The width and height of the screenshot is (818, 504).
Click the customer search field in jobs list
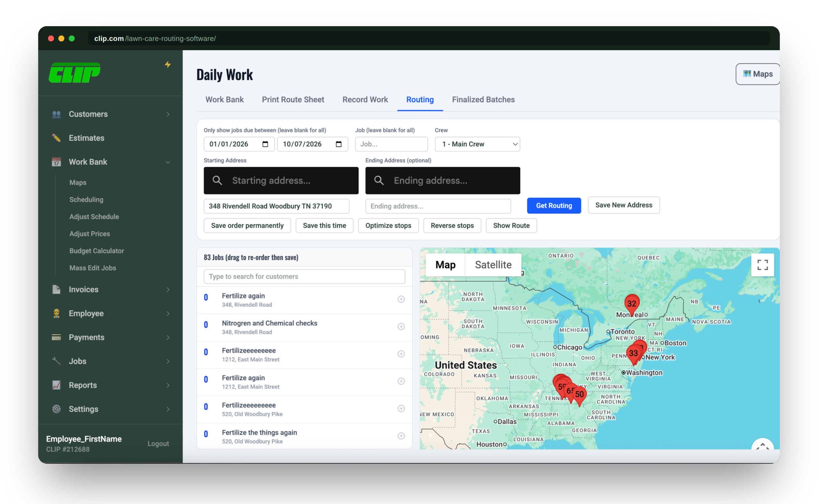tap(304, 277)
